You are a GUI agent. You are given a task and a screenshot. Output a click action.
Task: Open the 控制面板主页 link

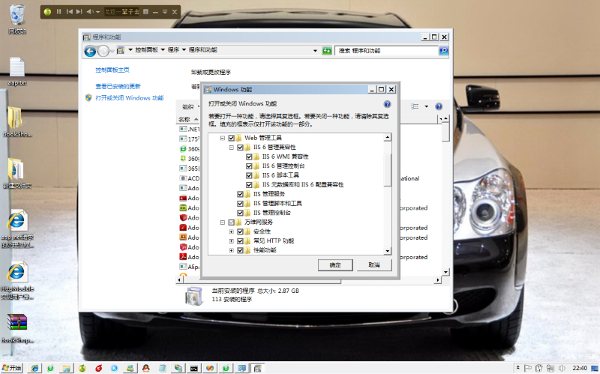(112, 70)
